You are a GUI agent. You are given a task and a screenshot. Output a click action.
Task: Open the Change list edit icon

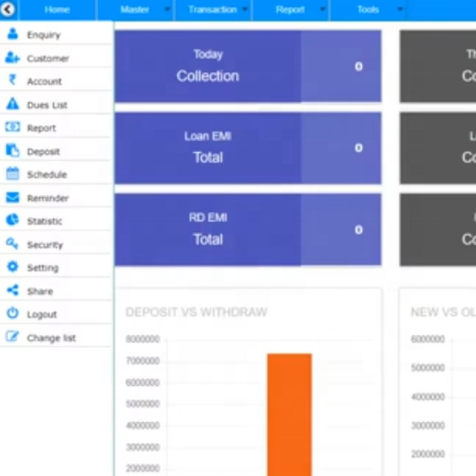coord(12,337)
